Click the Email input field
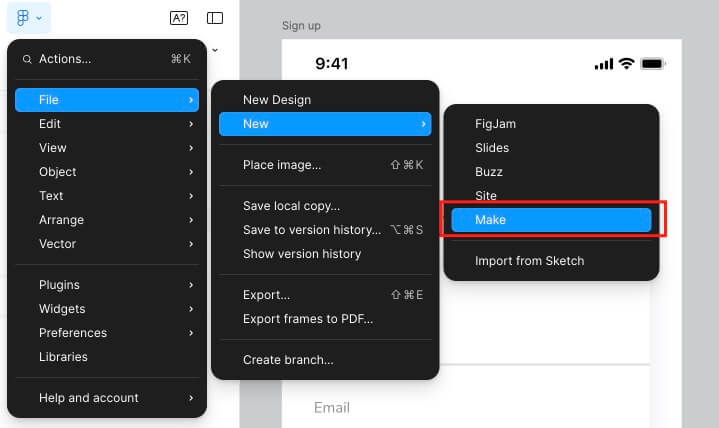Image resolution: width=719 pixels, height=428 pixels. coord(466,407)
